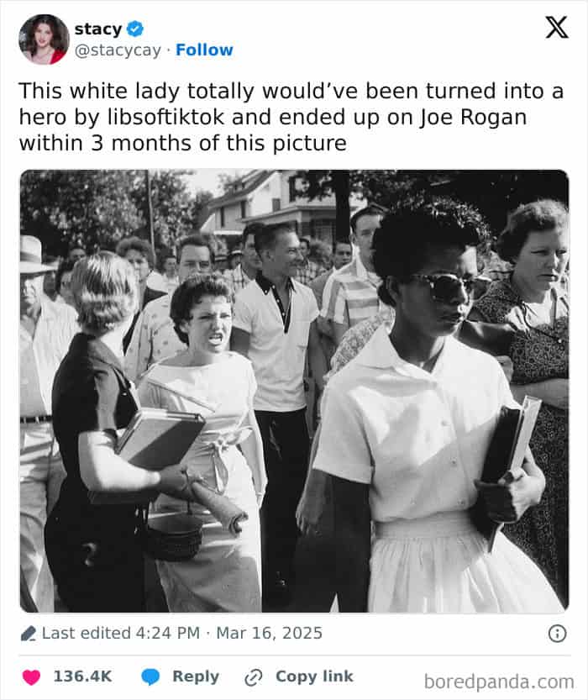Click the verified blue checkmark badge
The height and width of the screenshot is (700, 588).
[134, 29]
